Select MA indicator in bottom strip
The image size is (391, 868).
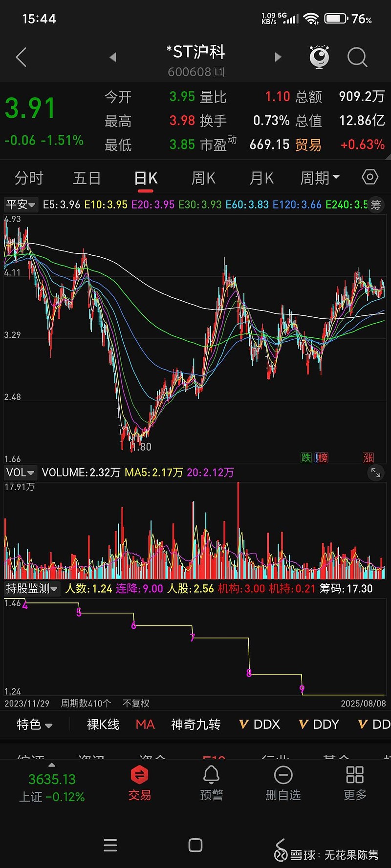point(145,724)
